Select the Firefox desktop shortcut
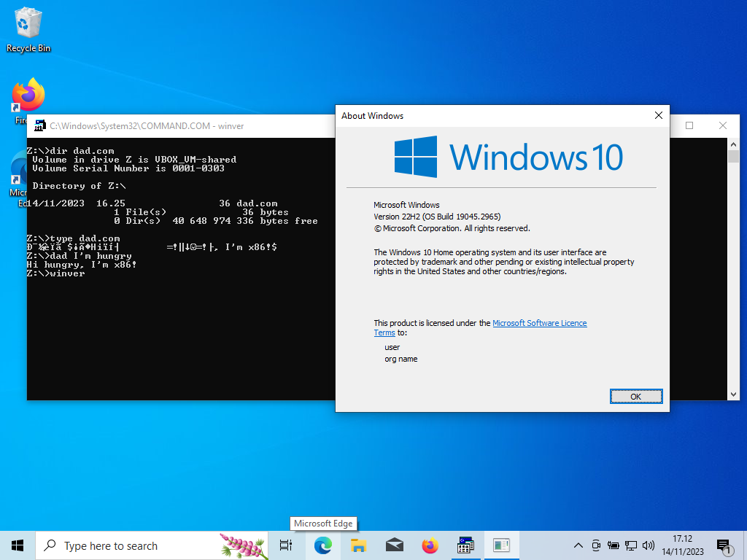 28,97
